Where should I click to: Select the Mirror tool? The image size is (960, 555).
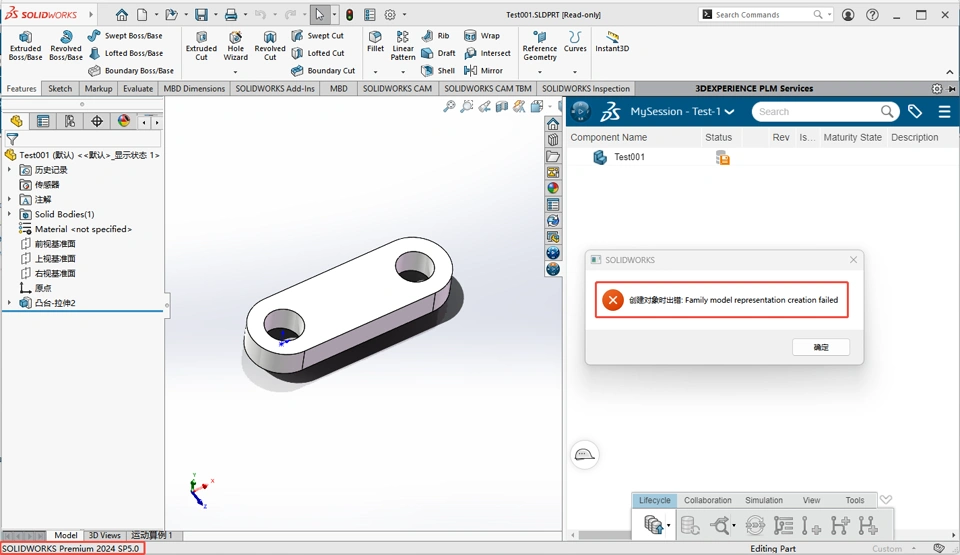[484, 70]
